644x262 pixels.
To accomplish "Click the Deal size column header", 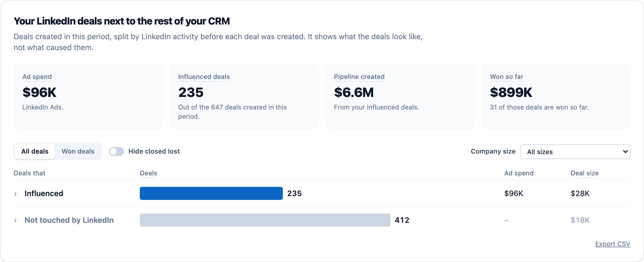I will coord(585,173).
